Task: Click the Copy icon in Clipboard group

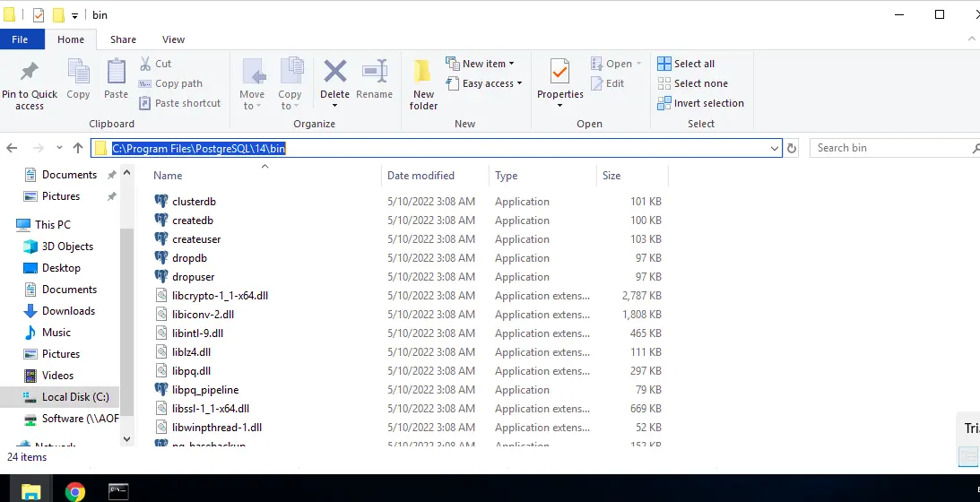Action: click(x=78, y=72)
